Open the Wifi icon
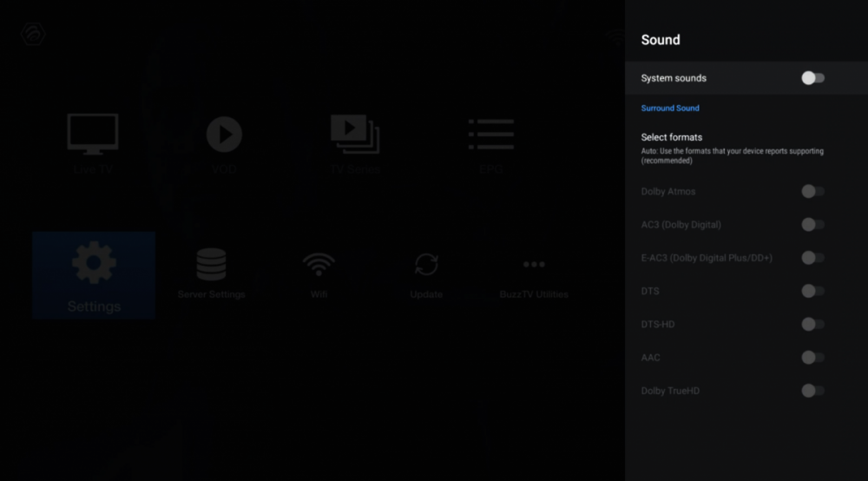Image resolution: width=868 pixels, height=481 pixels. click(x=319, y=266)
